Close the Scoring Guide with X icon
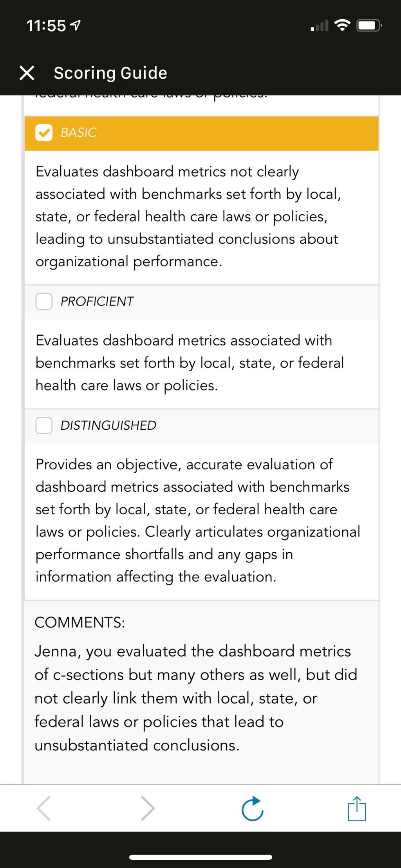401x868 pixels. (x=27, y=73)
